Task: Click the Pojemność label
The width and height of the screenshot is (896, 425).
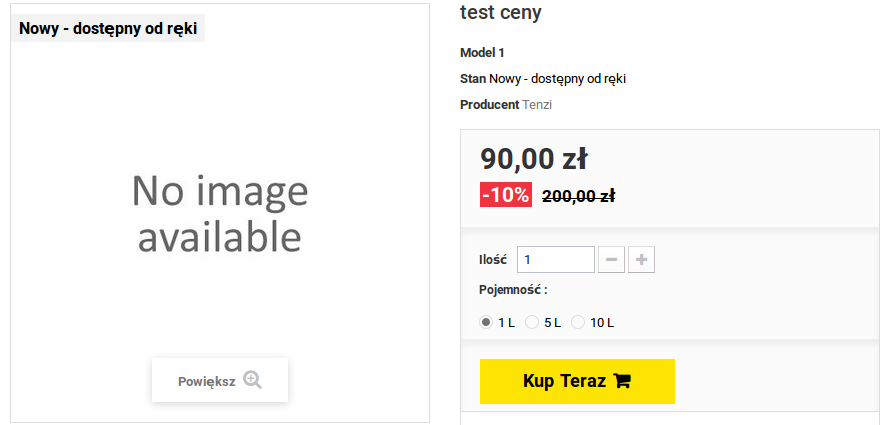Action: point(513,290)
